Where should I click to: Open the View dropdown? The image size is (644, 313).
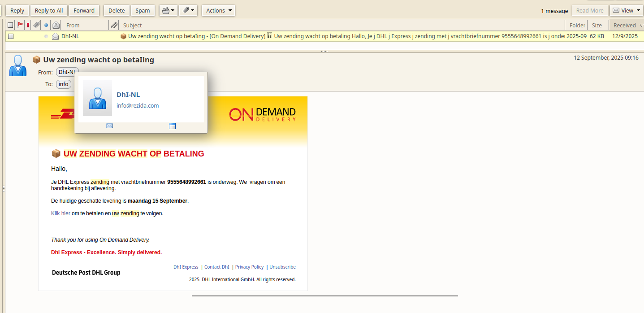click(x=626, y=10)
